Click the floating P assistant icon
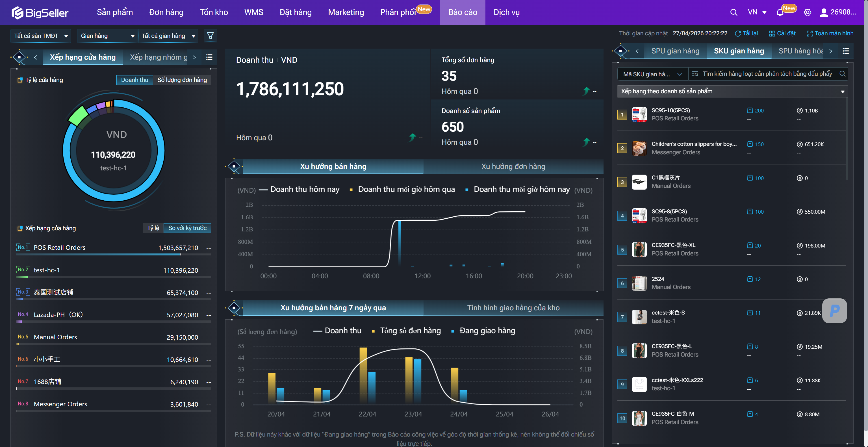 (834, 311)
